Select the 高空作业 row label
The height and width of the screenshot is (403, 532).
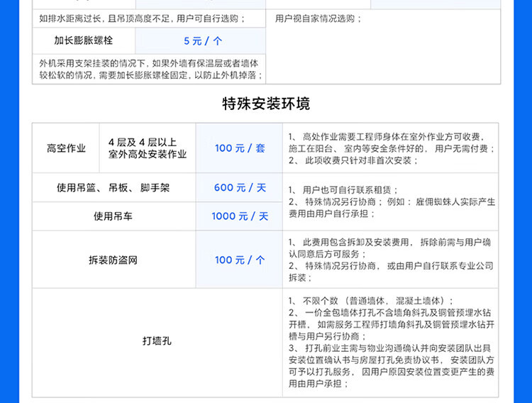click(67, 148)
